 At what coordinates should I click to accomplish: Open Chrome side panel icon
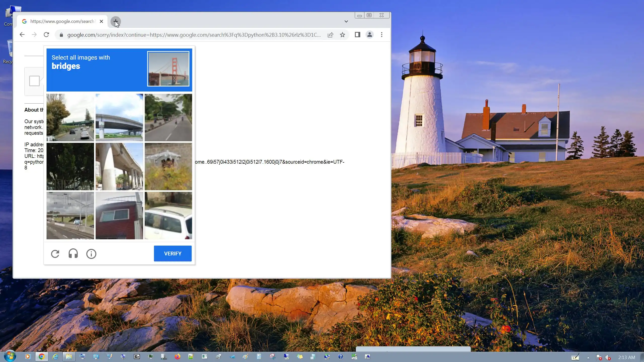point(357,35)
